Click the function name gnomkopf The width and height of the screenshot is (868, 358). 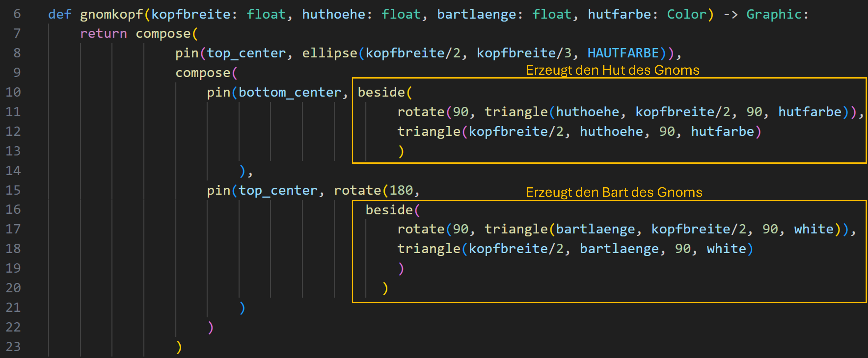click(112, 14)
